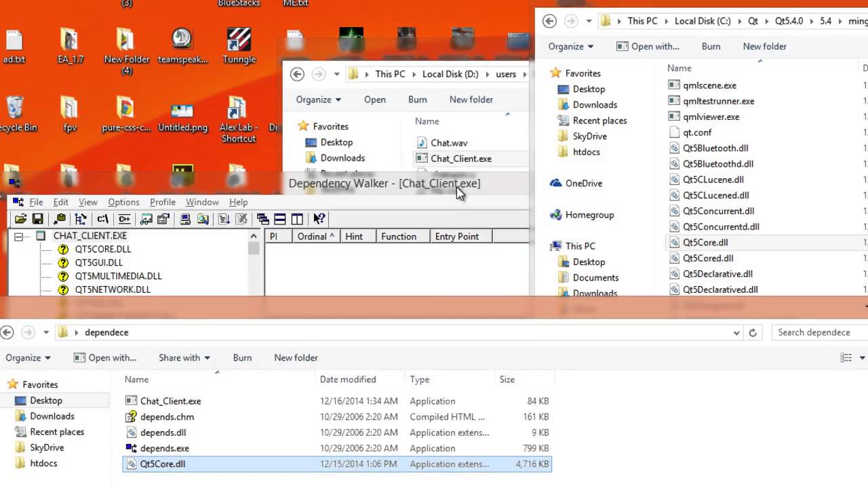Image resolution: width=868 pixels, height=488 pixels.
Task: Select QT5GUI.DLL in module tree
Action: (99, 262)
